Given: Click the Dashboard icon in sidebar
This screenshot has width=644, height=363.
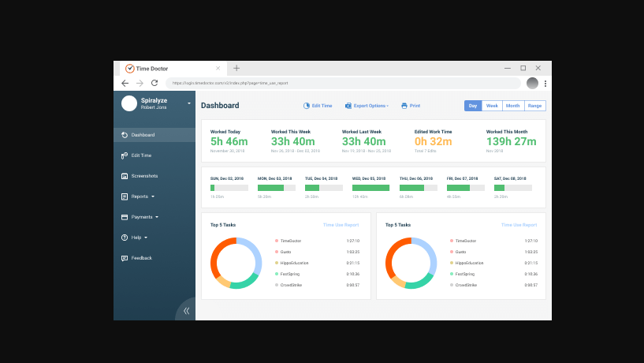Looking at the screenshot, I should pyautogui.click(x=125, y=135).
